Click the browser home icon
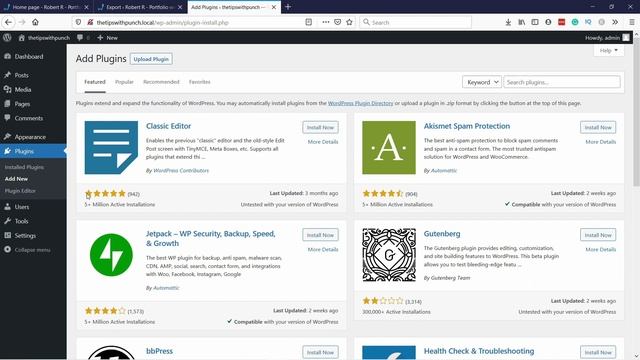 point(36,22)
